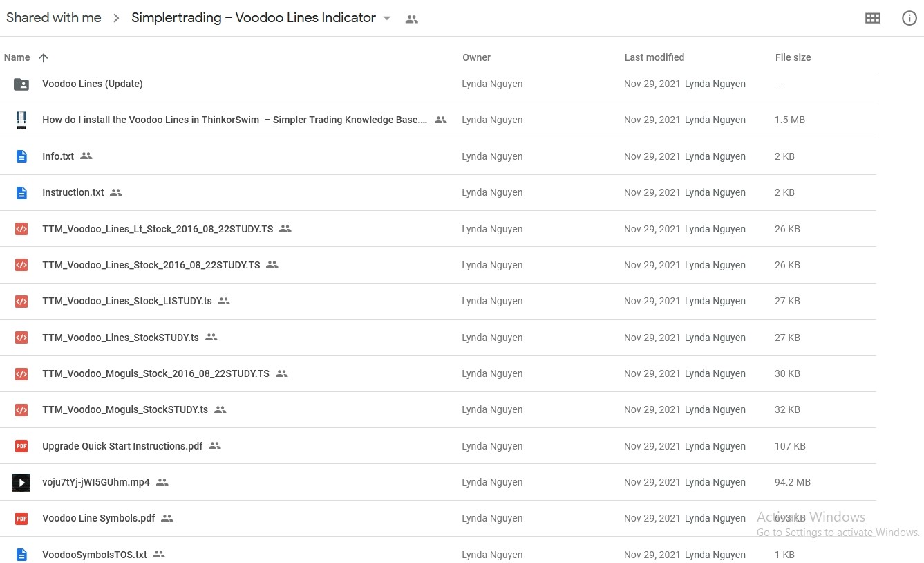This screenshot has width=924, height=563.
Task: Sort by Name column header
Action: coord(17,57)
